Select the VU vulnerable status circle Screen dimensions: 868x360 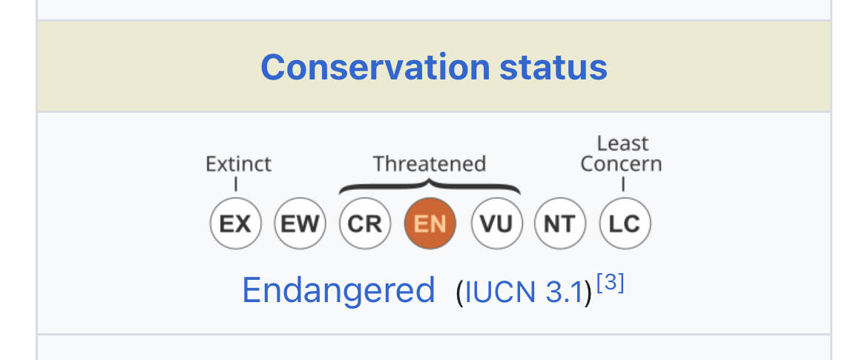click(x=496, y=223)
